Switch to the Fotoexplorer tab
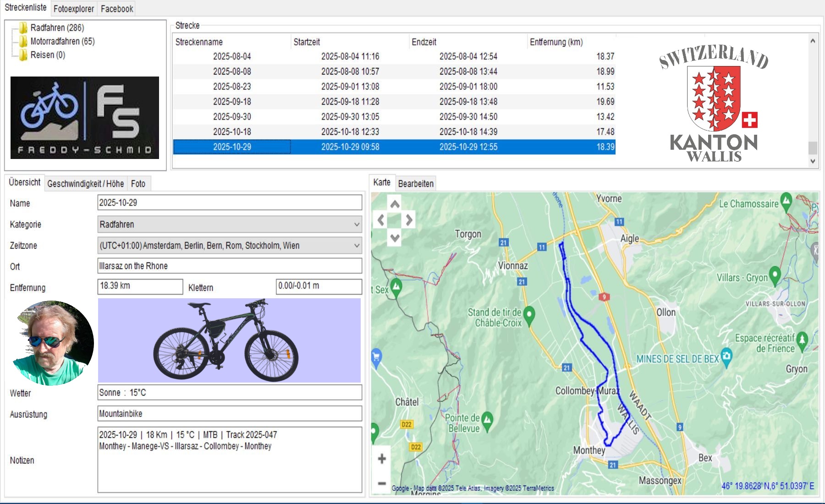The width and height of the screenshot is (825, 504). click(x=73, y=9)
